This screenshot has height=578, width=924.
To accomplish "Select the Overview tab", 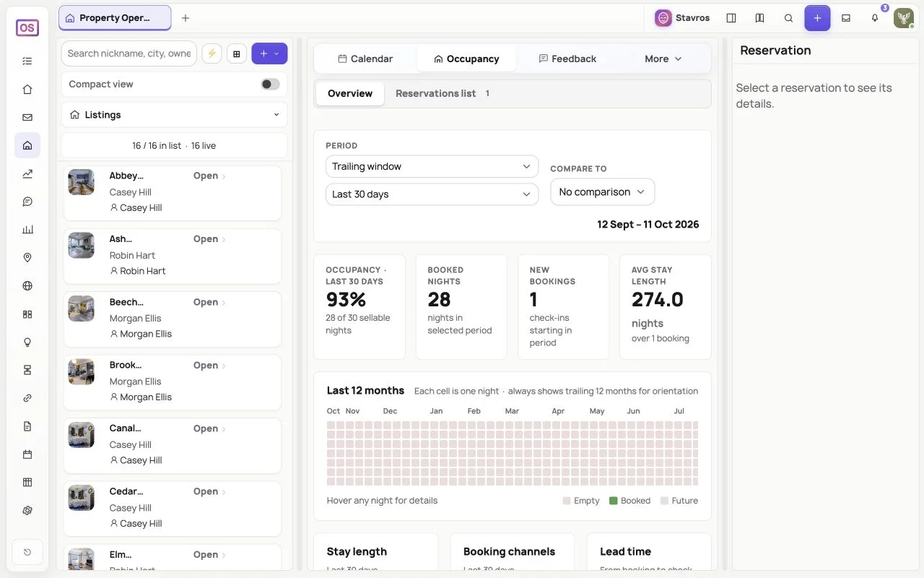I will pyautogui.click(x=350, y=93).
